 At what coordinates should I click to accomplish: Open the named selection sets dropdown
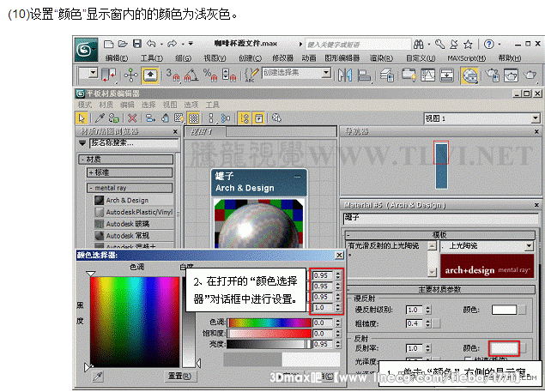[x=325, y=73]
